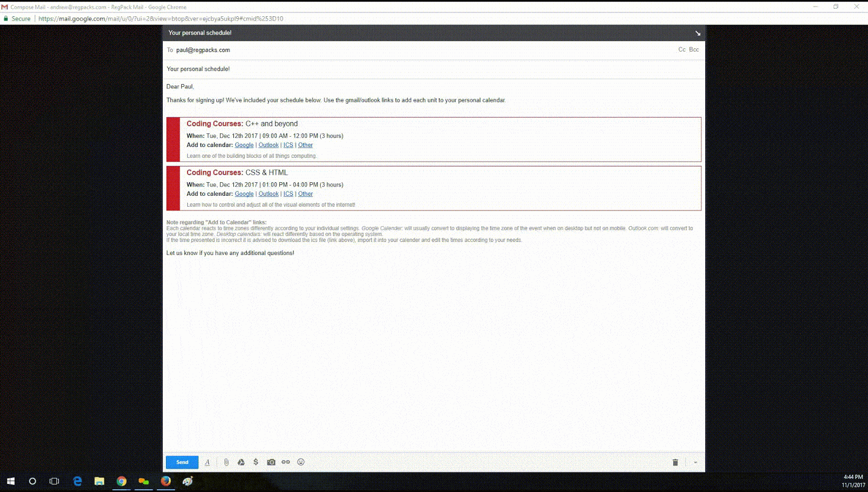Exit full screen via header arrow icon

698,33
